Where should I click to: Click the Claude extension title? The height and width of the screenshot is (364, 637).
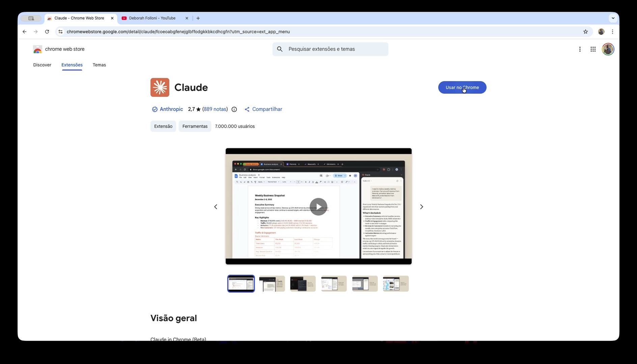point(191,88)
